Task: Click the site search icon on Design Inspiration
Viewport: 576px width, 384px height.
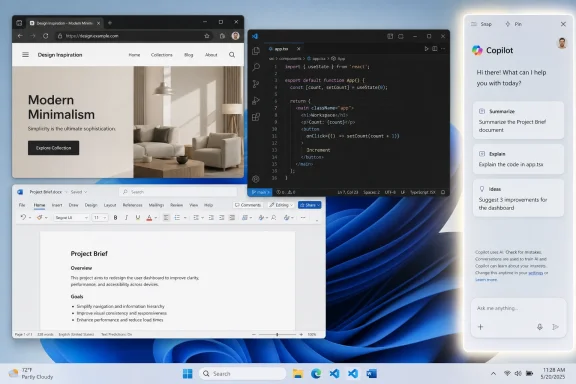Action: coord(232,55)
